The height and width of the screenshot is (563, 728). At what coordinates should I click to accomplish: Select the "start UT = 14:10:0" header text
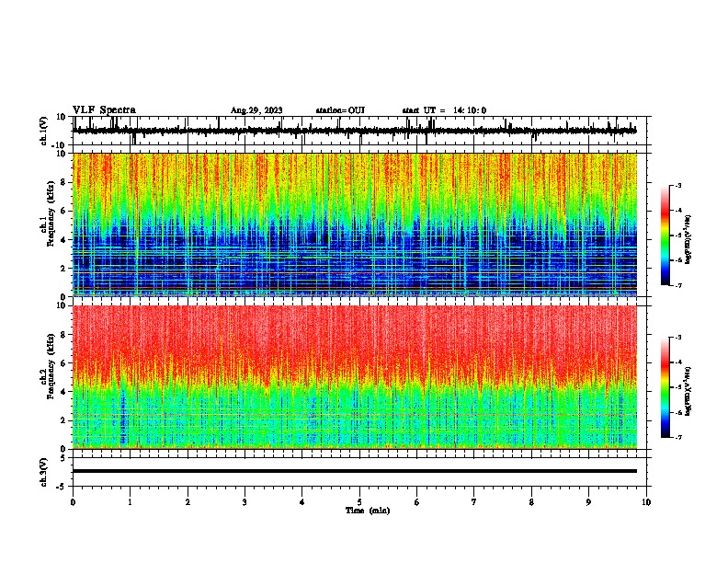[x=444, y=110]
